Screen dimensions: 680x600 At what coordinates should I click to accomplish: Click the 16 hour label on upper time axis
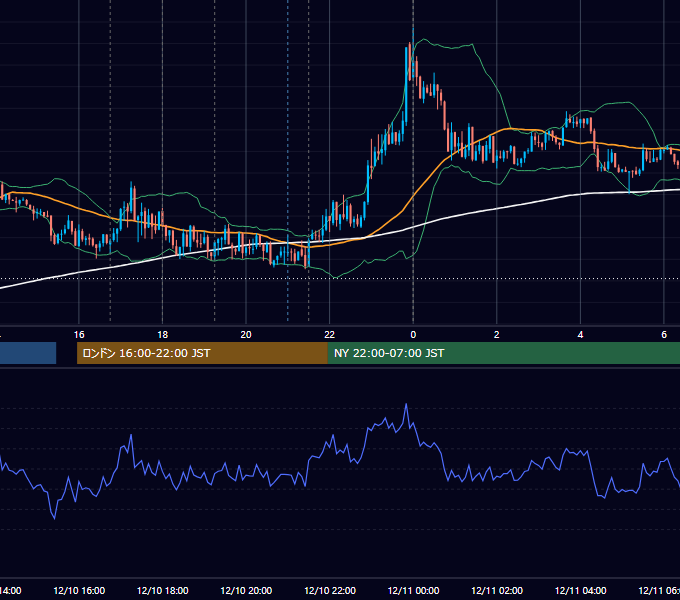click(79, 335)
